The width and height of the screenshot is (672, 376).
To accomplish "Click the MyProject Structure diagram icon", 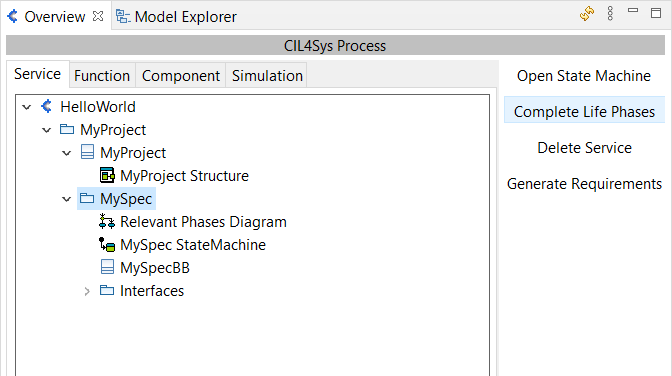I will [107, 175].
